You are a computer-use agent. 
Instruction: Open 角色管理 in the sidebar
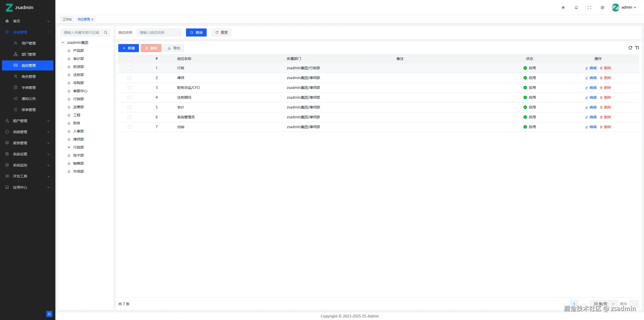pyautogui.click(x=29, y=77)
